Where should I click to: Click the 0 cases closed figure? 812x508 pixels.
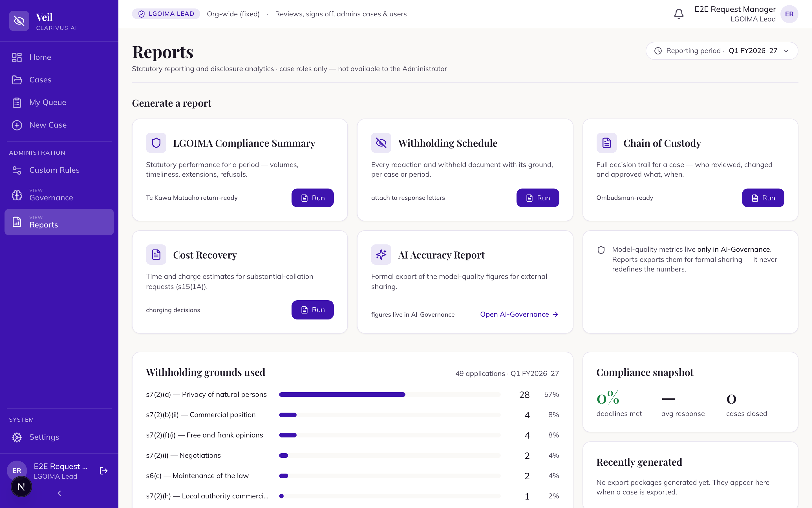pyautogui.click(x=731, y=399)
